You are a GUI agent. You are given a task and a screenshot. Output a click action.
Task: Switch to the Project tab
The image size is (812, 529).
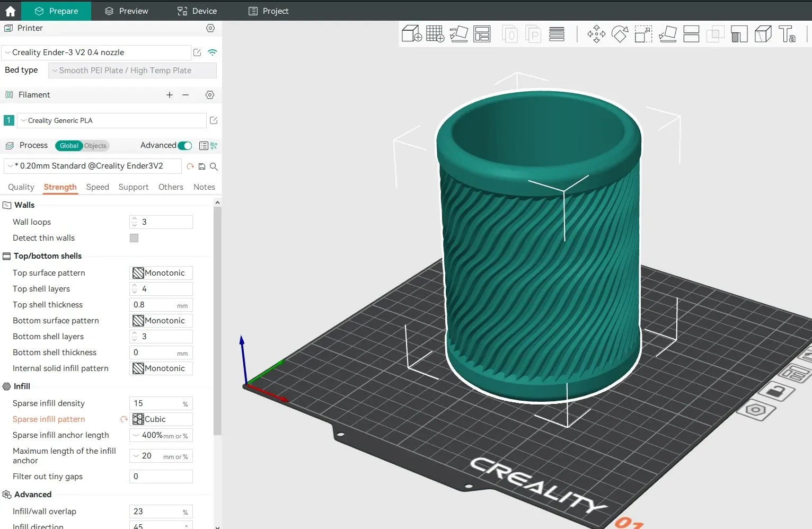pyautogui.click(x=269, y=11)
